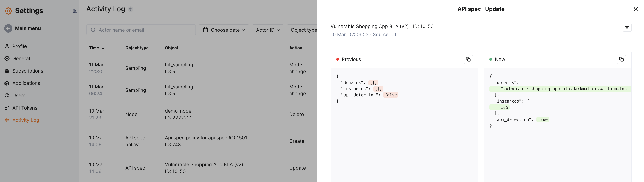Click the Main menu back arrow
This screenshot has width=644, height=182.
click(x=8, y=28)
